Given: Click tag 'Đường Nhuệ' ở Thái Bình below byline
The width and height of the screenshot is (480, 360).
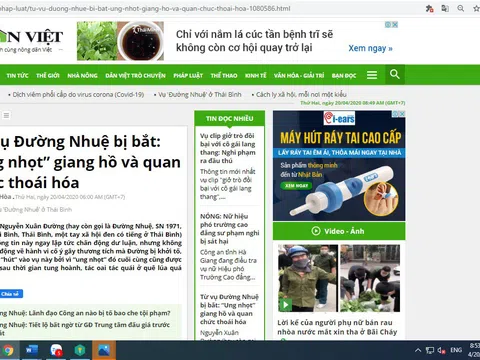Looking at the screenshot, I should 36,210.
